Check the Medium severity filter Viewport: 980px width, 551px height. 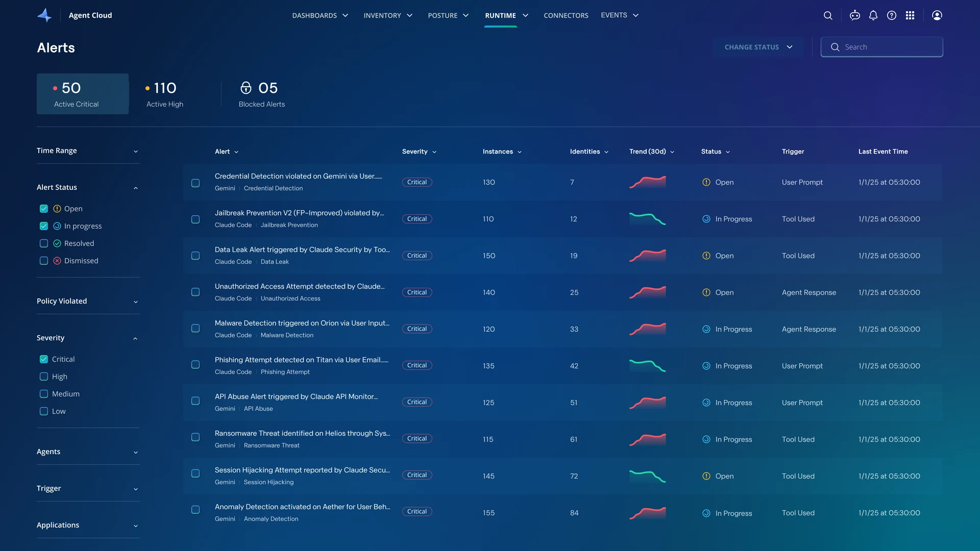click(44, 394)
